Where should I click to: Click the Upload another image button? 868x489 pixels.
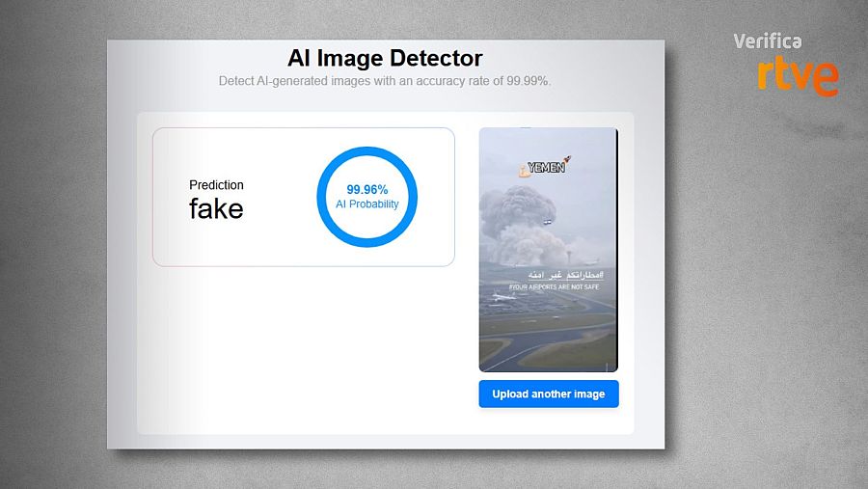548,394
